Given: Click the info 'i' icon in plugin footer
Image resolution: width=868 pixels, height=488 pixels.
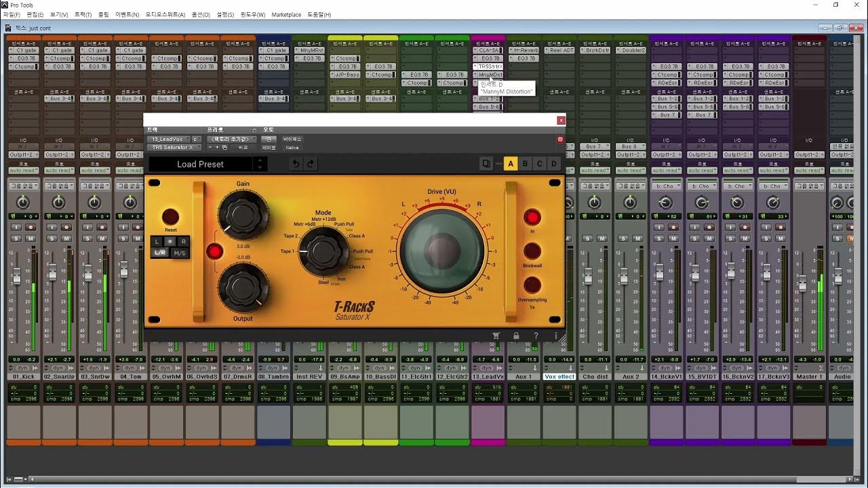Looking at the screenshot, I should (x=556, y=335).
